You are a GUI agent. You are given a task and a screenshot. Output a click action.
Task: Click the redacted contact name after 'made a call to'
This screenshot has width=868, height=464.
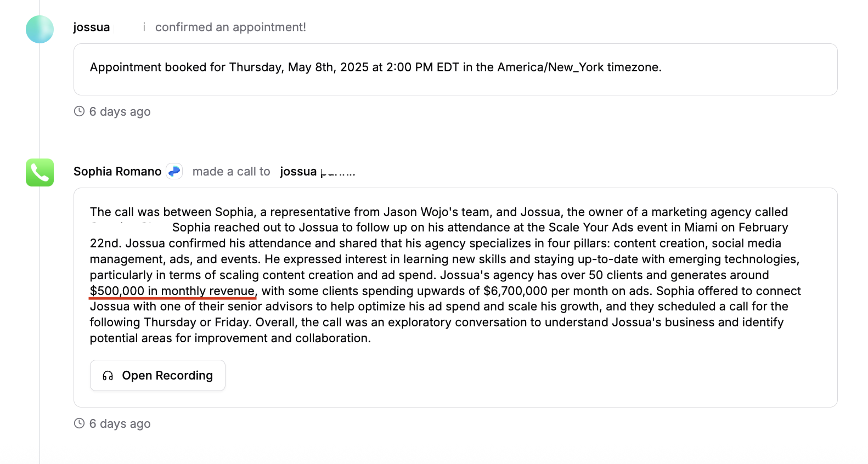tap(340, 170)
